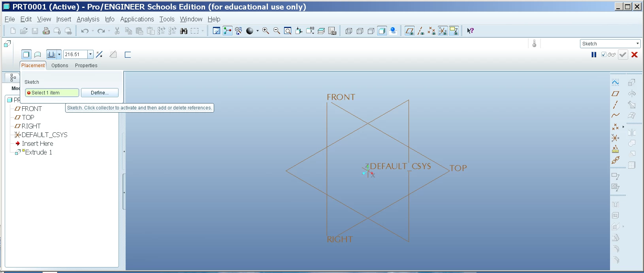Toggle datum axes display

click(421, 31)
